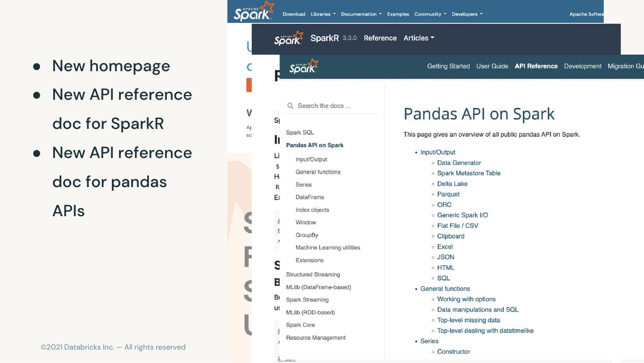The image size is (644, 363).
Task: Open the Libraries dropdown on the Spark homepage
Action: [323, 14]
